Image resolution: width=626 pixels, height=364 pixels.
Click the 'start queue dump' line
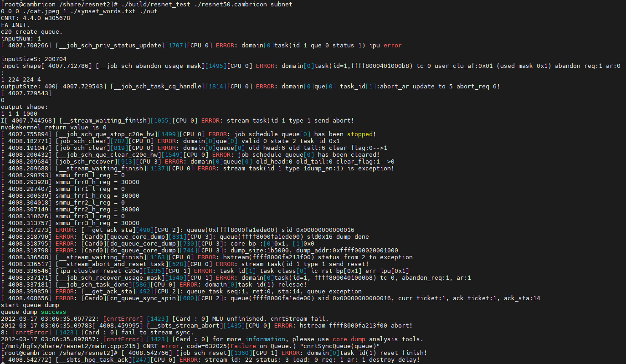30,305
